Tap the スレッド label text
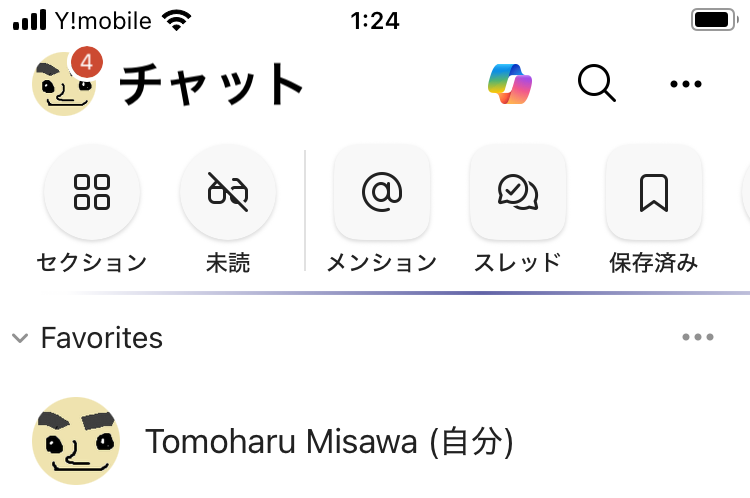The width and height of the screenshot is (750, 498). point(518,263)
